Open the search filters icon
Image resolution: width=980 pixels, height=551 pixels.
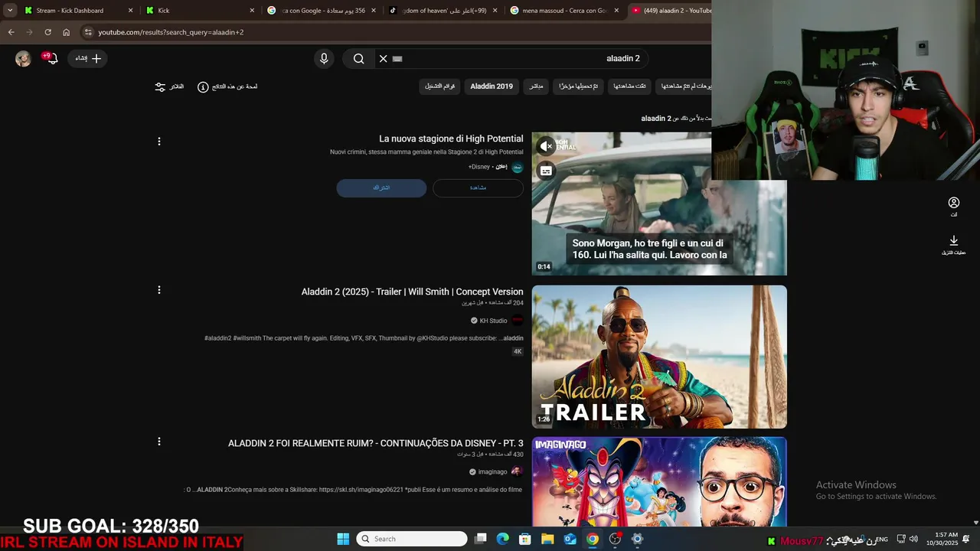pos(160,87)
